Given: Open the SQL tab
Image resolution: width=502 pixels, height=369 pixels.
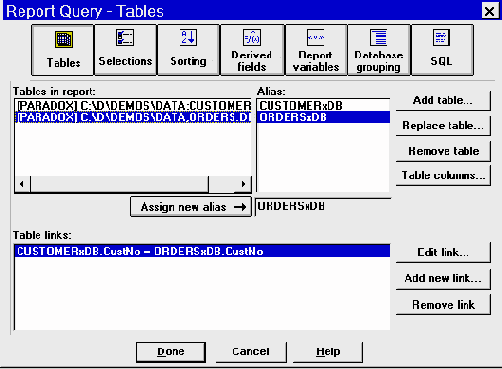Looking at the screenshot, I should (442, 50).
